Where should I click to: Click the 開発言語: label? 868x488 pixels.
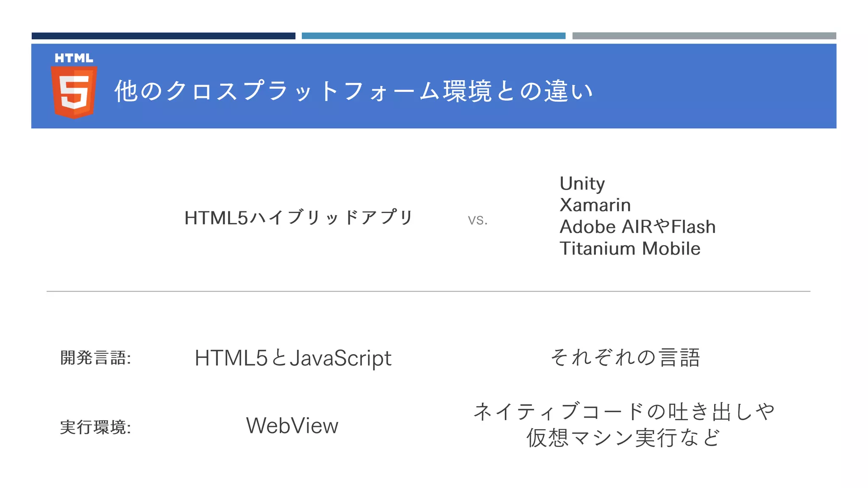click(x=95, y=358)
